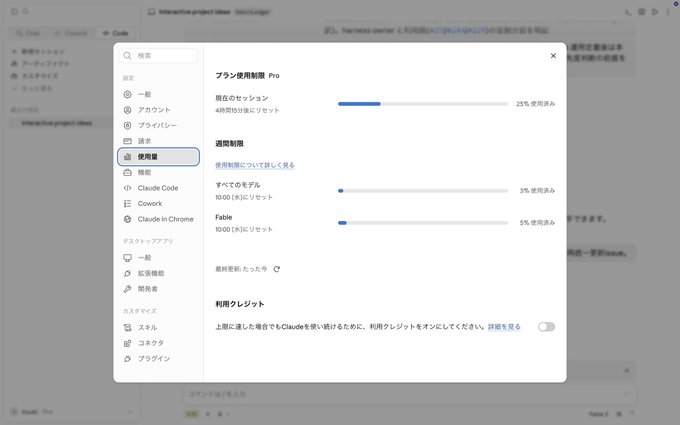Viewport: 680px width, 425px height.
Task: Switch to the Chat tab in background
Action: pyautogui.click(x=28, y=33)
